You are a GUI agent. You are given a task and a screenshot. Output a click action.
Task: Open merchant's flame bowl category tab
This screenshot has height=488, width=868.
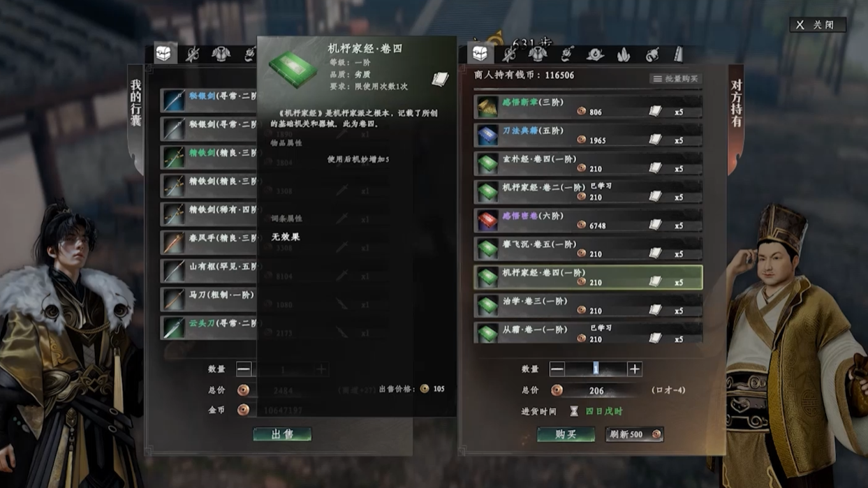595,54
